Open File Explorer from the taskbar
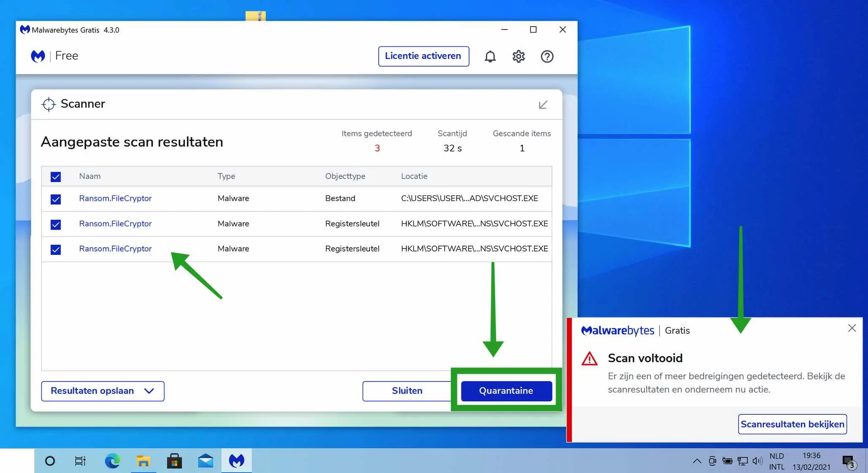The width and height of the screenshot is (868, 473). point(143,461)
